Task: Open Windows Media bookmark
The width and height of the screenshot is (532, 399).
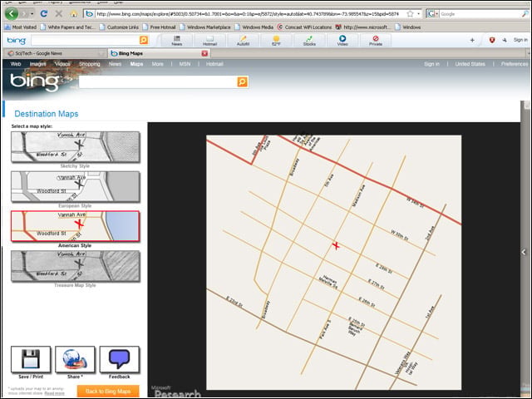Action: tap(254, 27)
